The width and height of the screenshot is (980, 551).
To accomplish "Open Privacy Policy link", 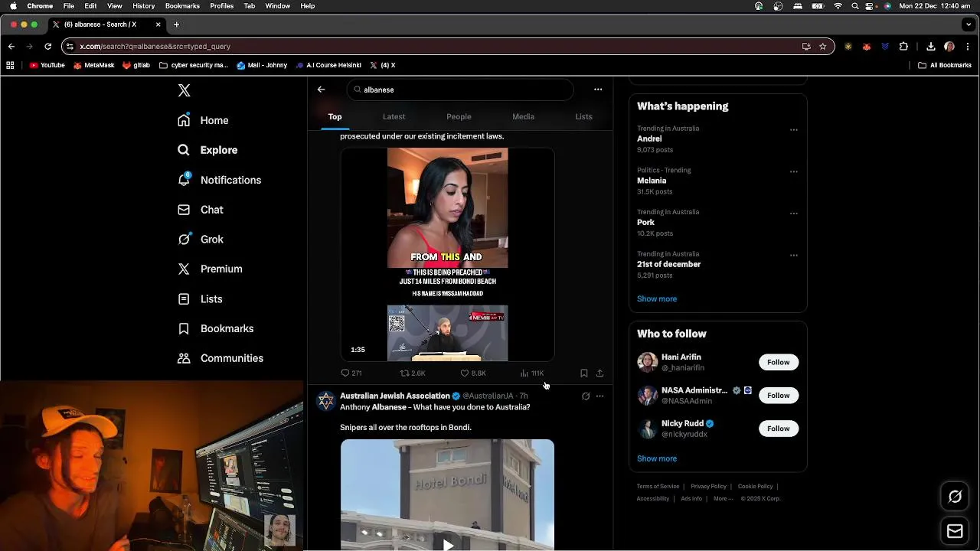I will coord(708,486).
